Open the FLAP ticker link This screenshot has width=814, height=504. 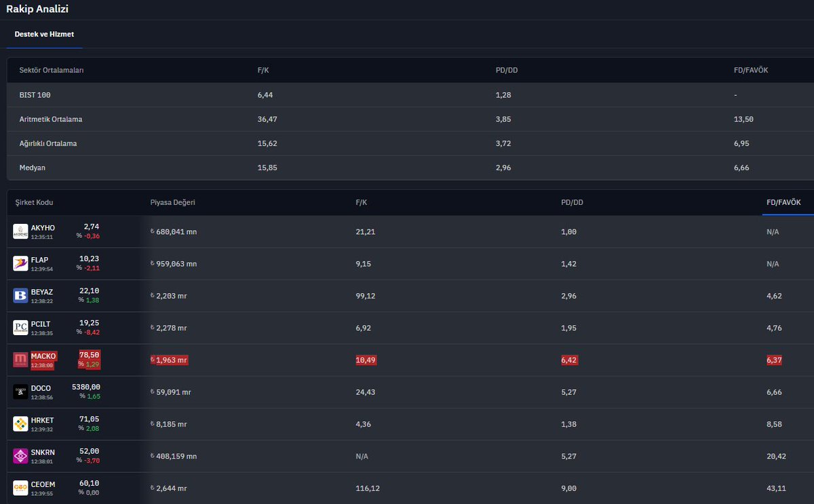click(x=39, y=260)
